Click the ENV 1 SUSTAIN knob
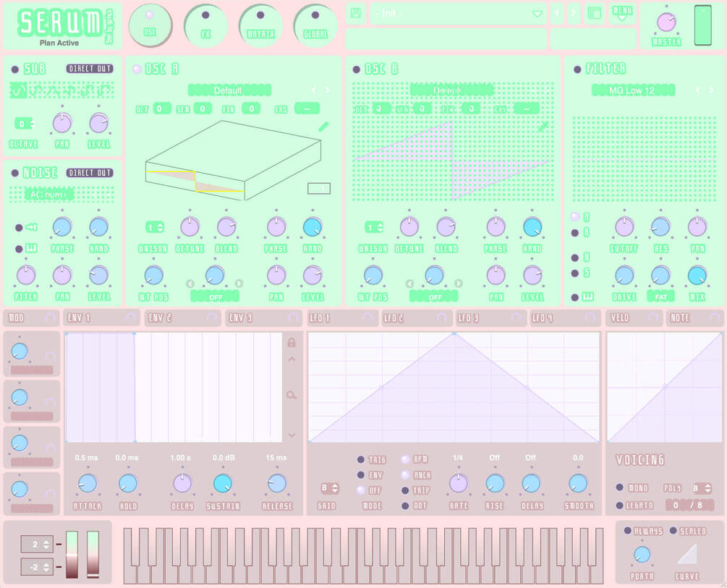The width and height of the screenshot is (727, 588). [223, 483]
